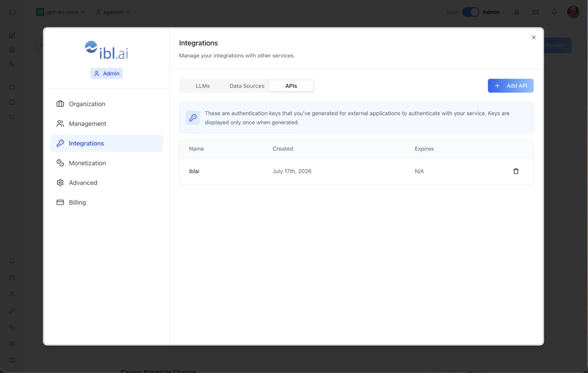The image size is (588, 373).
Task: Select the iblai key name cell
Action: [x=194, y=171]
